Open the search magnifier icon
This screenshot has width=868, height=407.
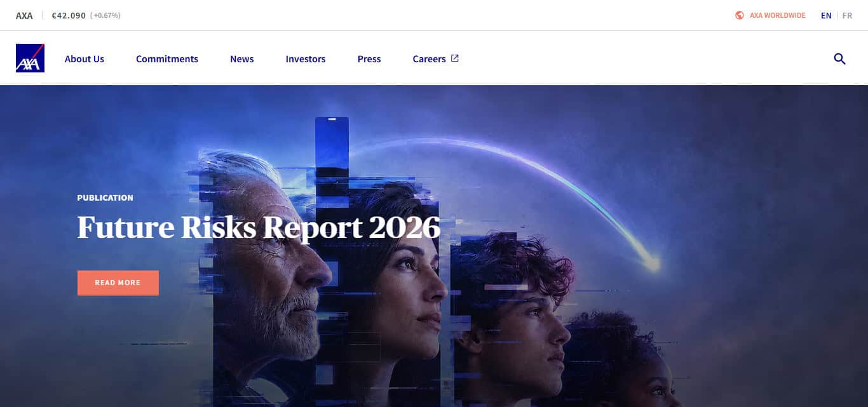[839, 59]
